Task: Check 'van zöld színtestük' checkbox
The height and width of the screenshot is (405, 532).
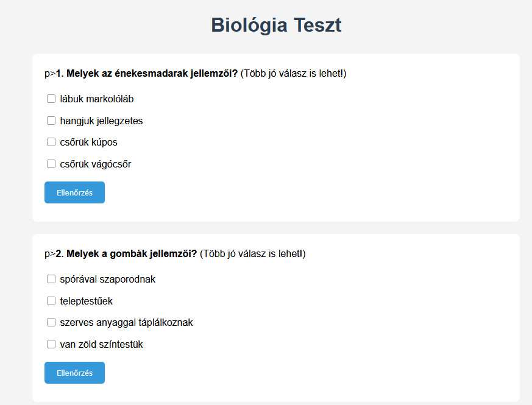Action: click(x=51, y=344)
